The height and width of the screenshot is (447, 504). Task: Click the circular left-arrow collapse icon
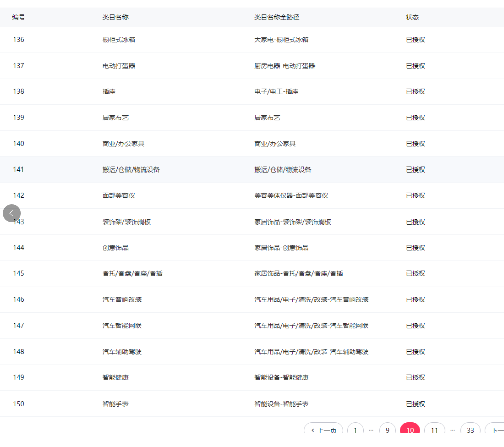coord(12,213)
